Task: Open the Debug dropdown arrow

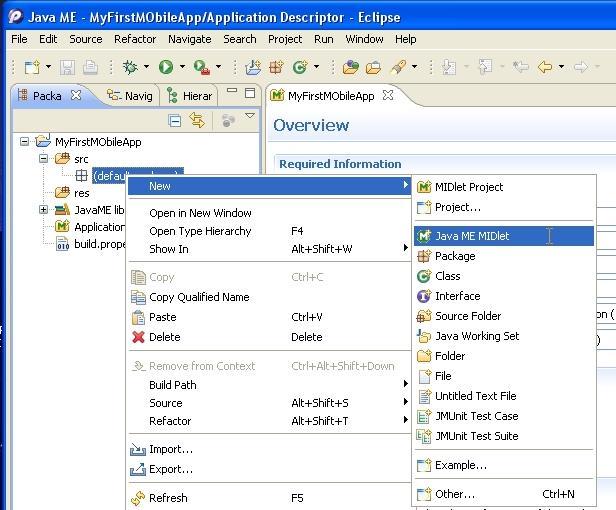Action: [x=146, y=67]
